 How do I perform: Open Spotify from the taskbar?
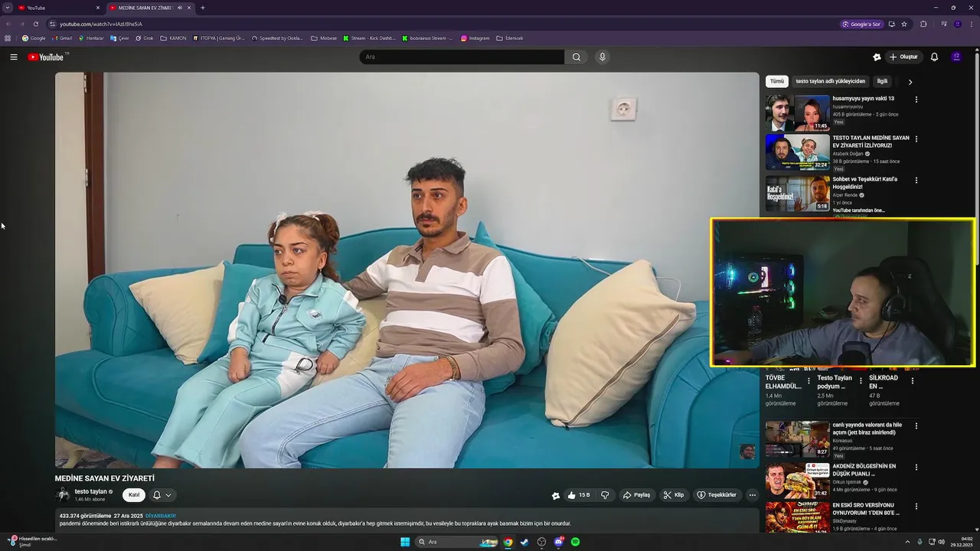575,542
